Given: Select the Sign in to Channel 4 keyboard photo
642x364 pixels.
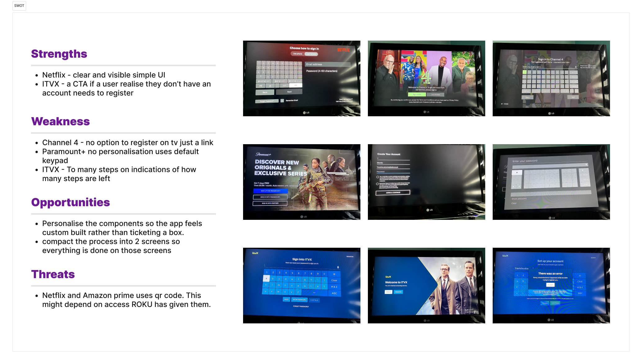Looking at the screenshot, I should 551,78.
